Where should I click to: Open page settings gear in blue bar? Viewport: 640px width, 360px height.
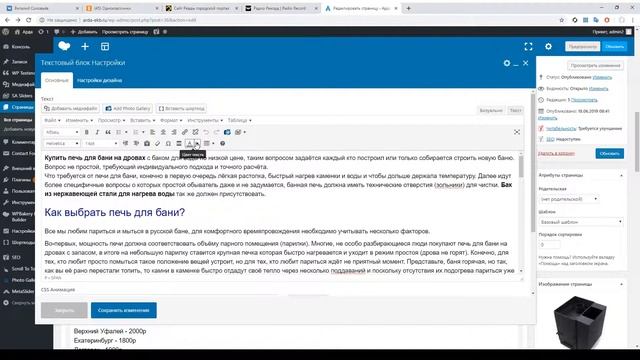[548, 47]
